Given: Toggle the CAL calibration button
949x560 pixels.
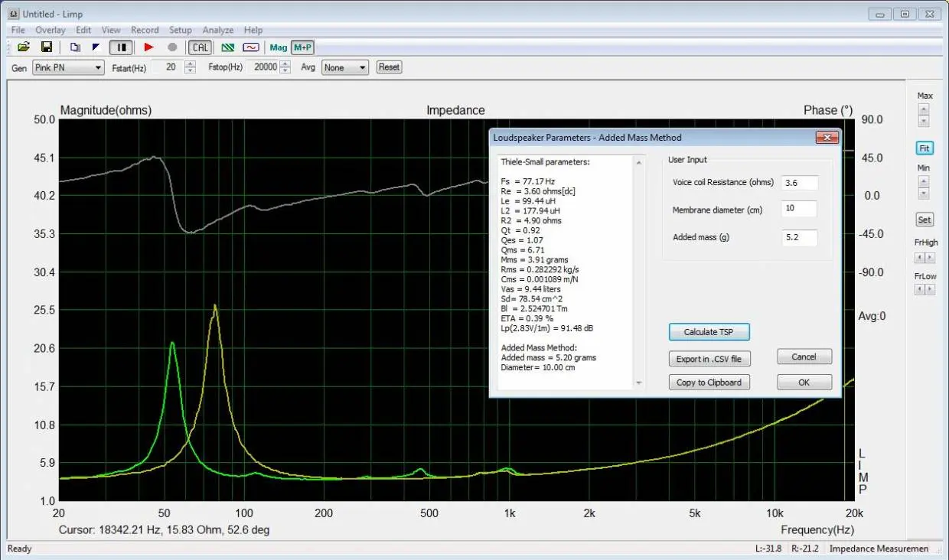Looking at the screenshot, I should (201, 47).
